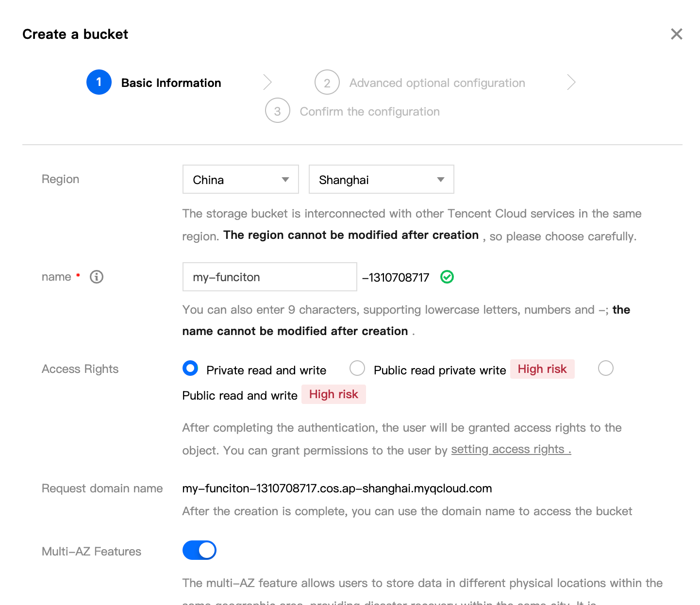700x605 pixels.
Task: Click the step 3 circle icon
Action: point(277,111)
